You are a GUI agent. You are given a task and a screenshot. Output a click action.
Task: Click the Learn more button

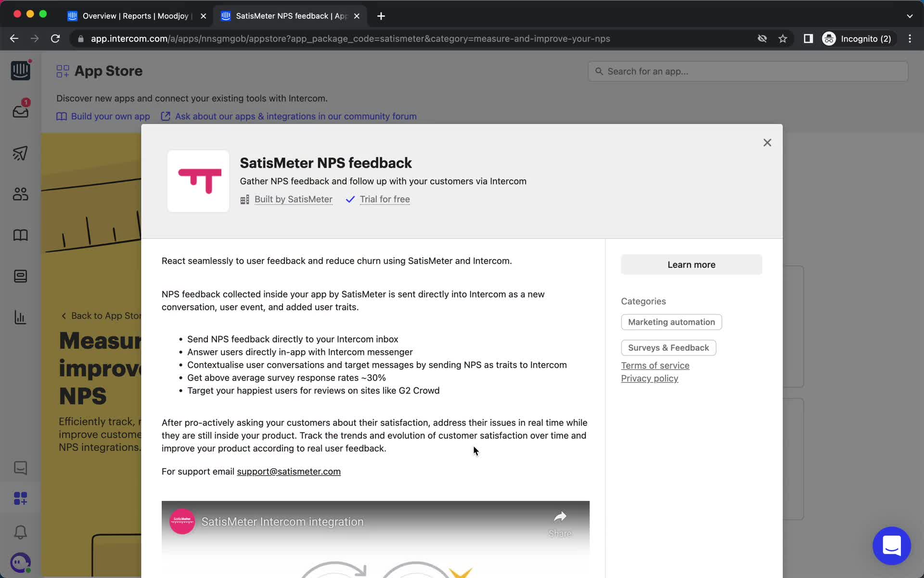[x=691, y=264]
